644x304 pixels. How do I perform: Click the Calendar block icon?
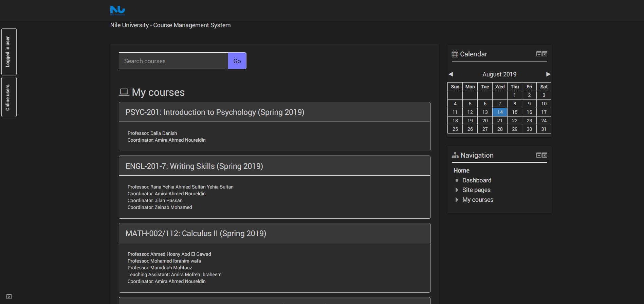click(x=455, y=54)
